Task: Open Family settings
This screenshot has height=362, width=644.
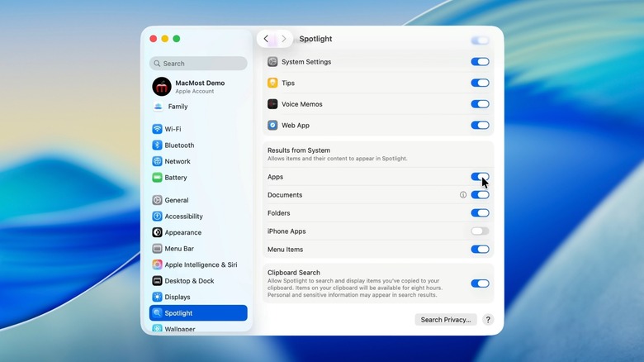Action: click(198, 106)
